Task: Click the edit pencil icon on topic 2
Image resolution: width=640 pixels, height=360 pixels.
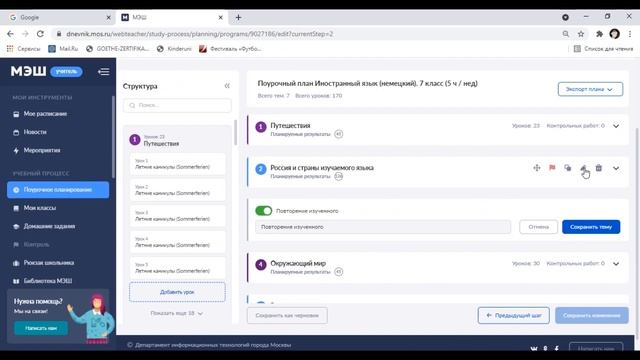Action: pos(583,168)
